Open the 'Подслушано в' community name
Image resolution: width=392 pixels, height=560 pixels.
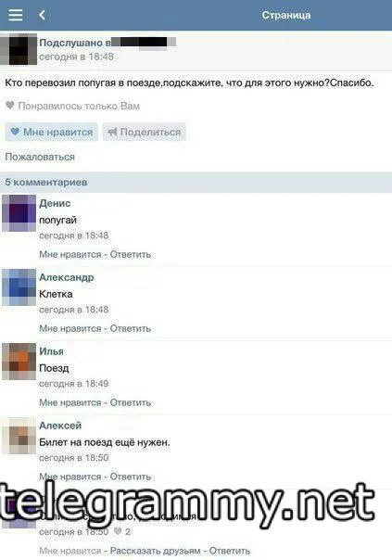[x=107, y=43]
